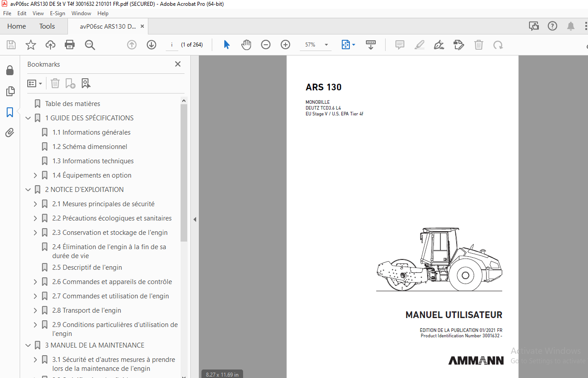
Task: Go to the previous page
Action: coord(132,45)
